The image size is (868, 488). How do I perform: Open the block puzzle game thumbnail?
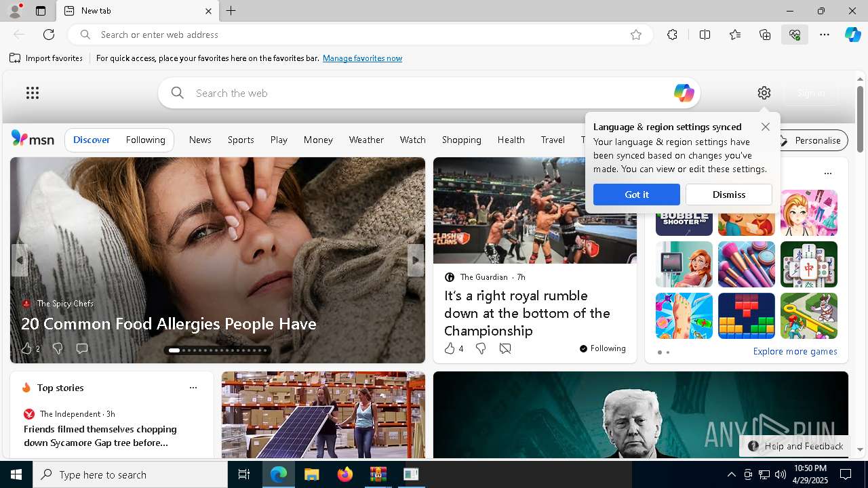click(747, 316)
